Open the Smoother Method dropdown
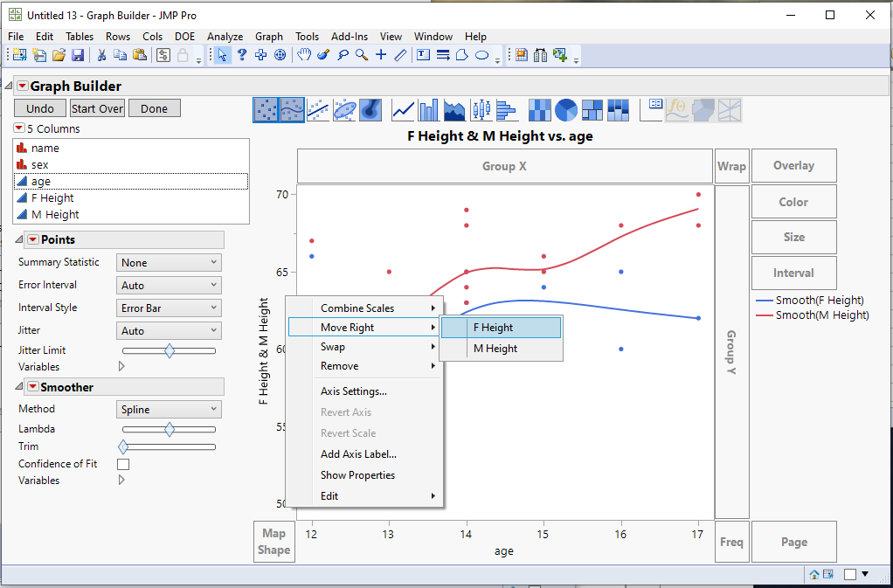This screenshot has width=893, height=588. (169, 409)
